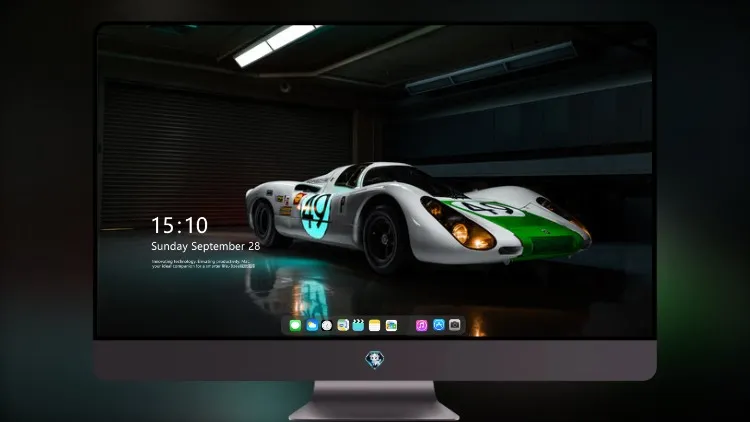Screen dimensions: 750x422
Task: Open the Weather app in dock
Action: pyautogui.click(x=312, y=325)
